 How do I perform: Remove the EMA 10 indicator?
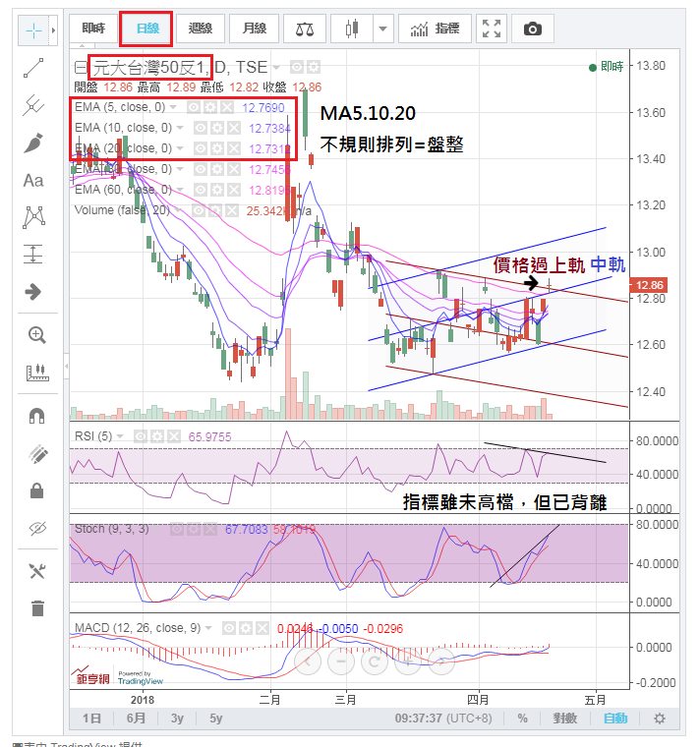[x=234, y=128]
